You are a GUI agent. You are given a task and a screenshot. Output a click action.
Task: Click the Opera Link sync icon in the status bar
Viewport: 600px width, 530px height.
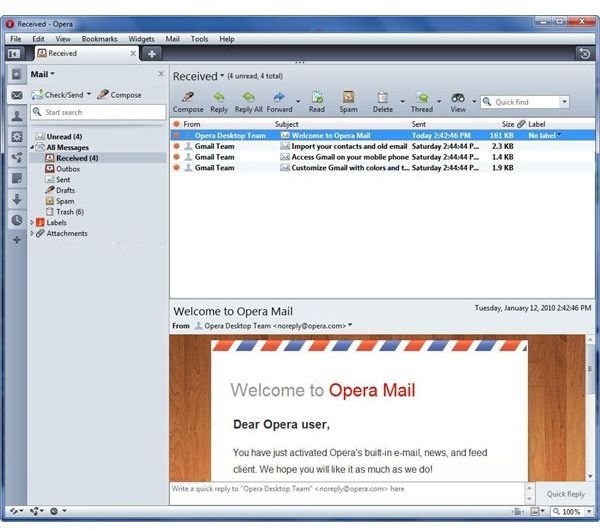(15, 511)
